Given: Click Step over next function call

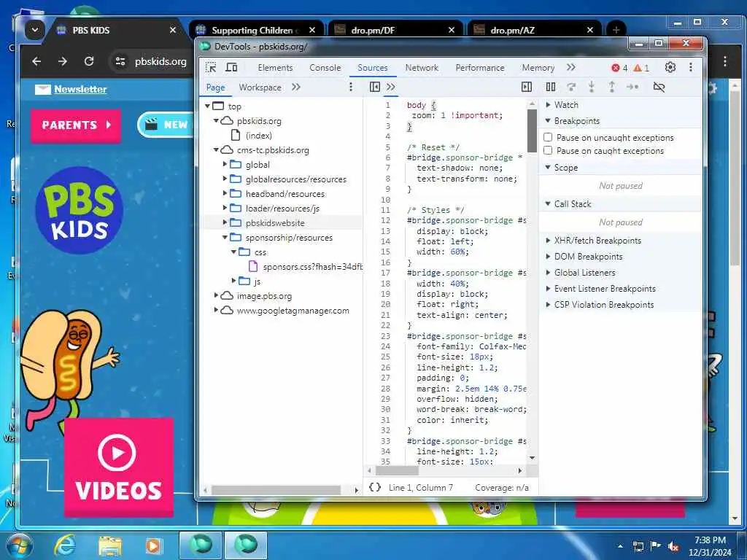Looking at the screenshot, I should click(x=571, y=87).
